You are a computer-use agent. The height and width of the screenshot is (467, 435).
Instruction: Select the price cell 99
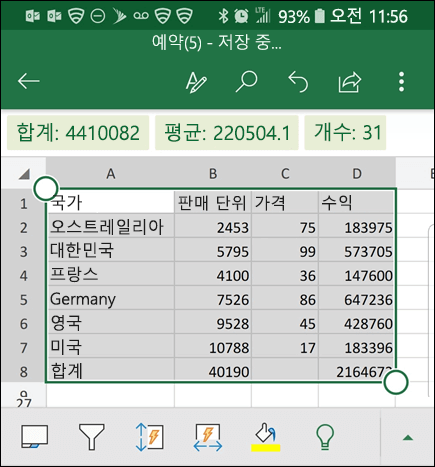[285, 250]
